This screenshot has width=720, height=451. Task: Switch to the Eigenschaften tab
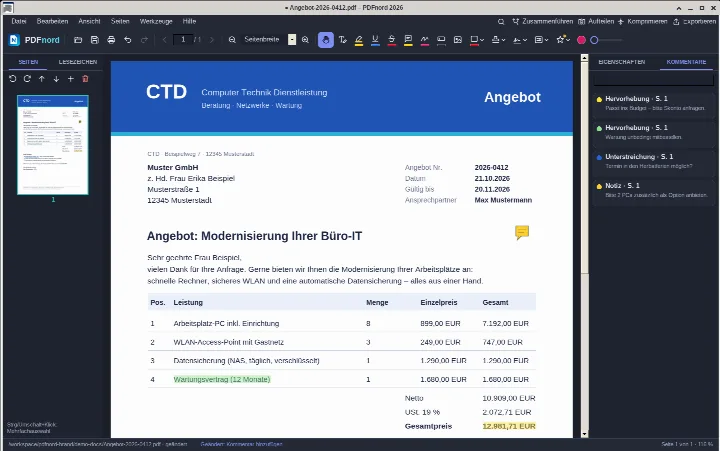(x=622, y=62)
